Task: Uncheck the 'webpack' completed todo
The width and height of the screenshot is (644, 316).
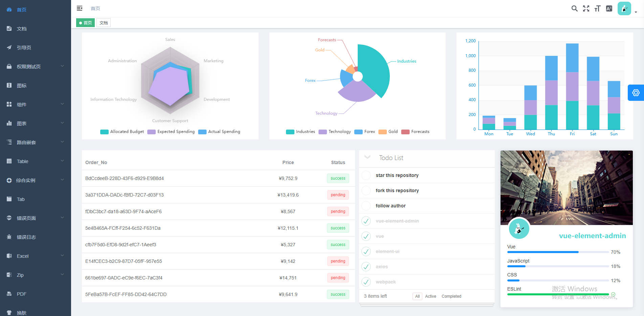Action: [366, 282]
